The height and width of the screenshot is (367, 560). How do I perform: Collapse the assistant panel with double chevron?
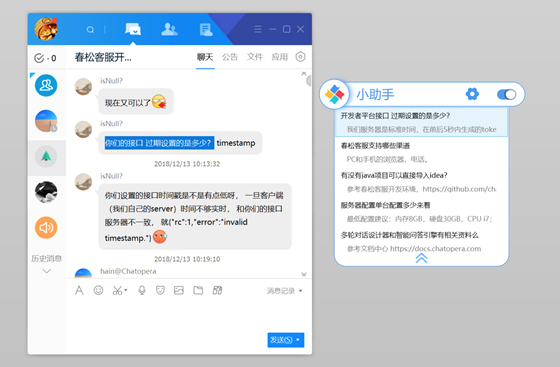pos(421,258)
